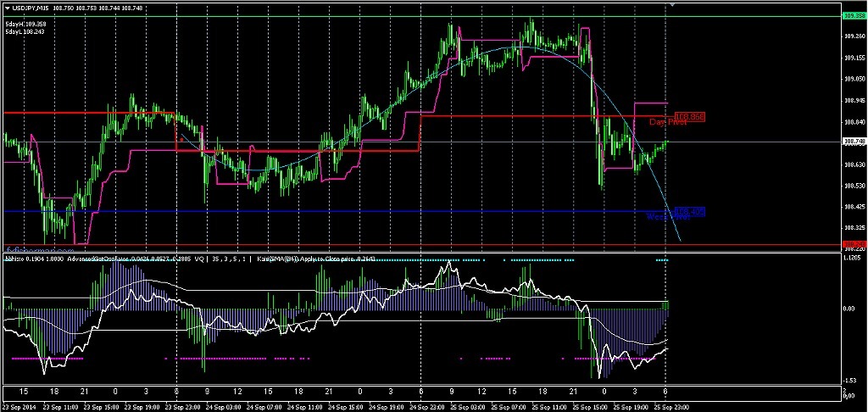This screenshot has width=868, height=412.
Task: Click the 0.00 oscillator scale value
Action: [849, 309]
